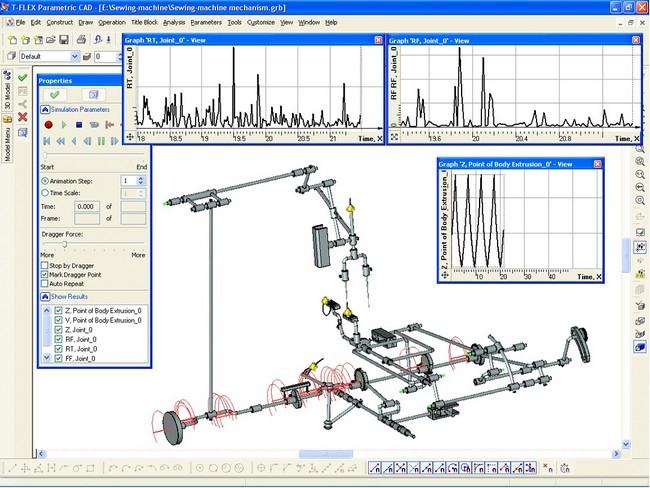Click the Save icon in the toolbar
Image resolution: width=650 pixels, height=488 pixels.
(63, 39)
